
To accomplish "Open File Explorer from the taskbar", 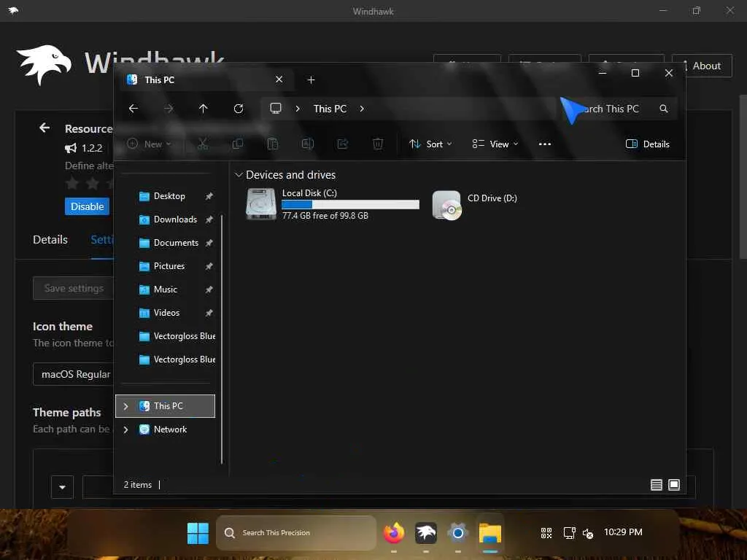I will click(490, 533).
